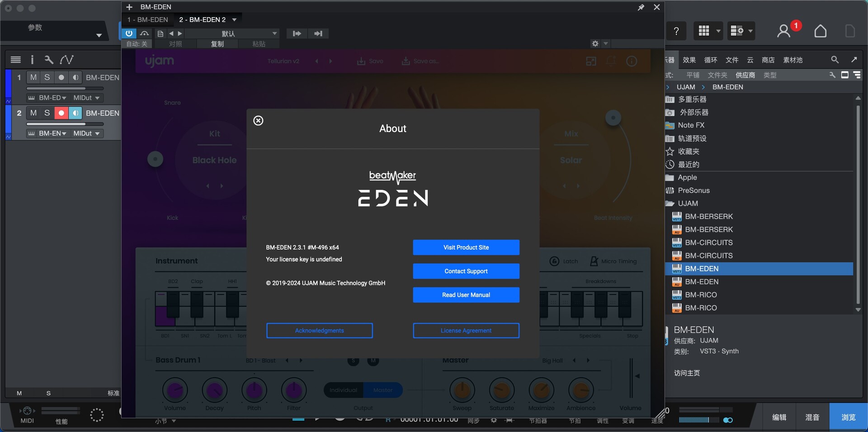Click Visit Product Site button
Viewport: 868px width, 432px height.
pyautogui.click(x=466, y=247)
